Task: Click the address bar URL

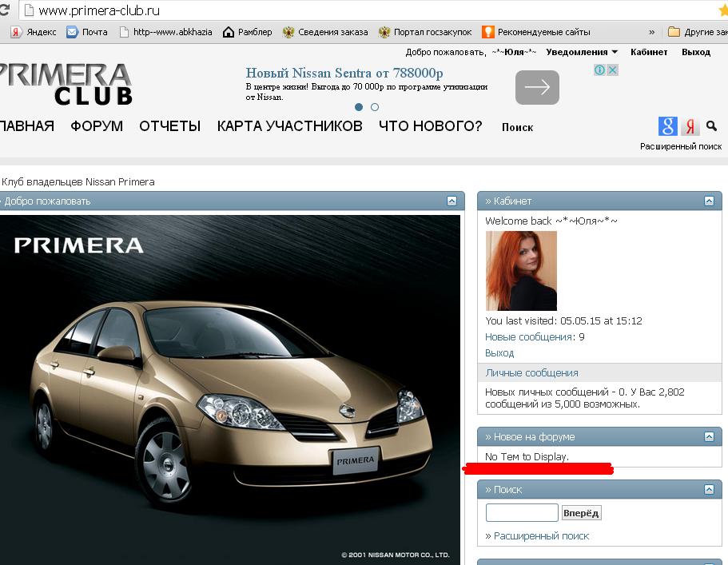Action: point(99,10)
